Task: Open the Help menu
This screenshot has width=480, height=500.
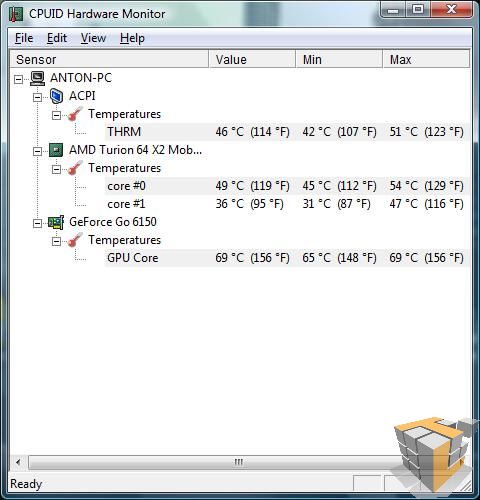Action: pyautogui.click(x=132, y=38)
